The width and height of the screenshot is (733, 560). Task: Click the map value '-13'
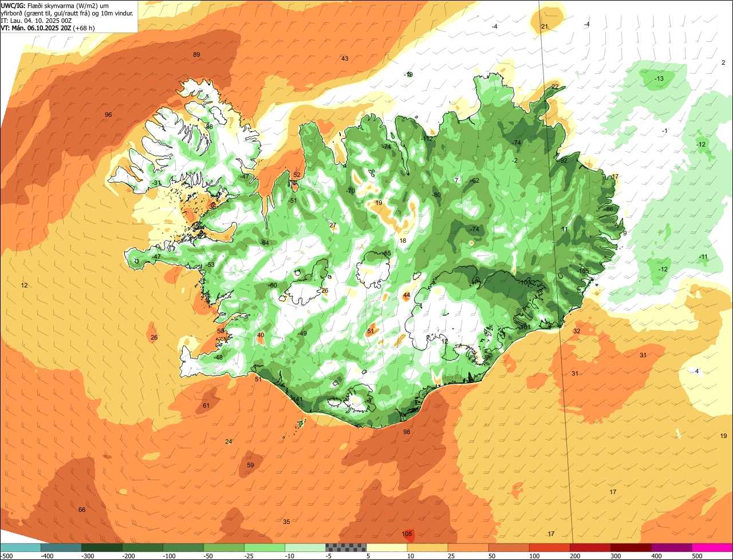[x=659, y=78]
